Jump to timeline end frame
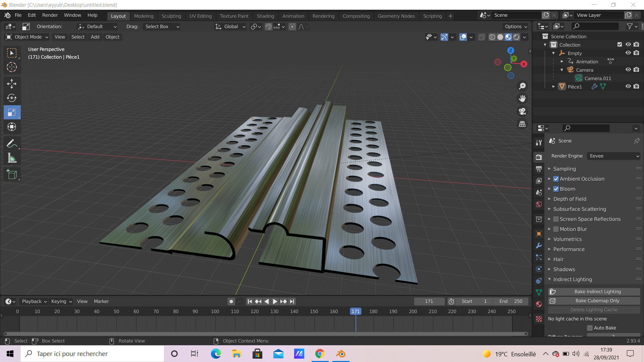The image size is (644, 362). coord(292,301)
